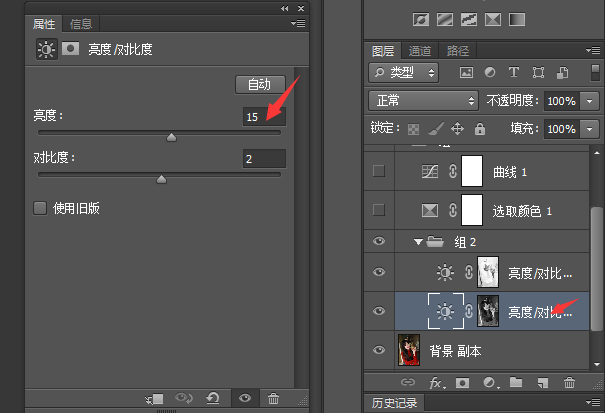Click the Selective Color adjustment icon
605x413 pixels.
(x=493, y=19)
